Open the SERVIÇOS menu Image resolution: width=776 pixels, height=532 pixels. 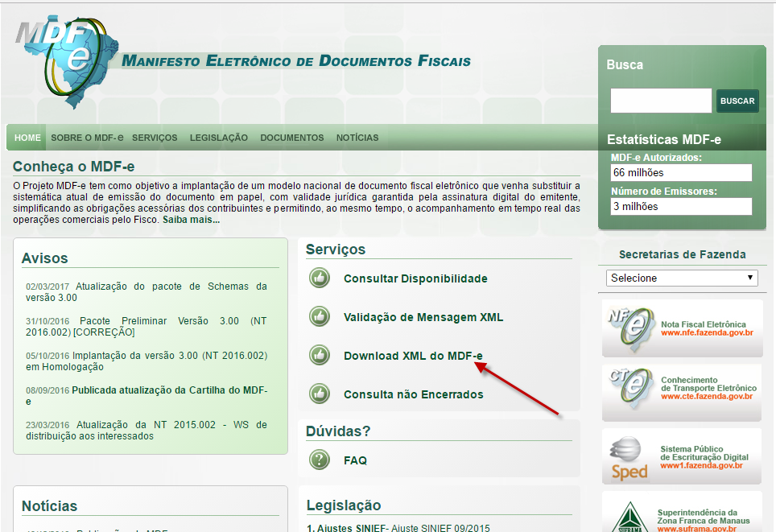[x=155, y=138]
